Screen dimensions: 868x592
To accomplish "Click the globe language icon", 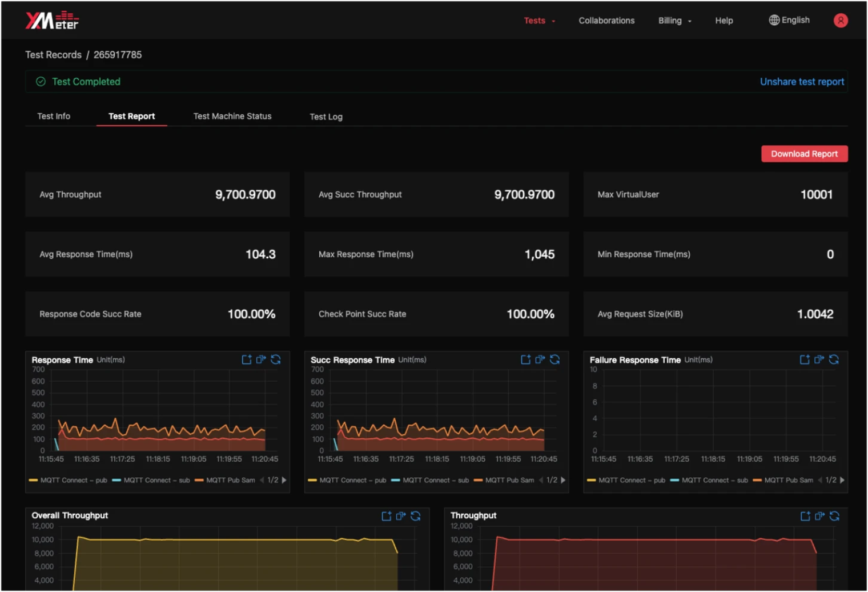I will [774, 20].
